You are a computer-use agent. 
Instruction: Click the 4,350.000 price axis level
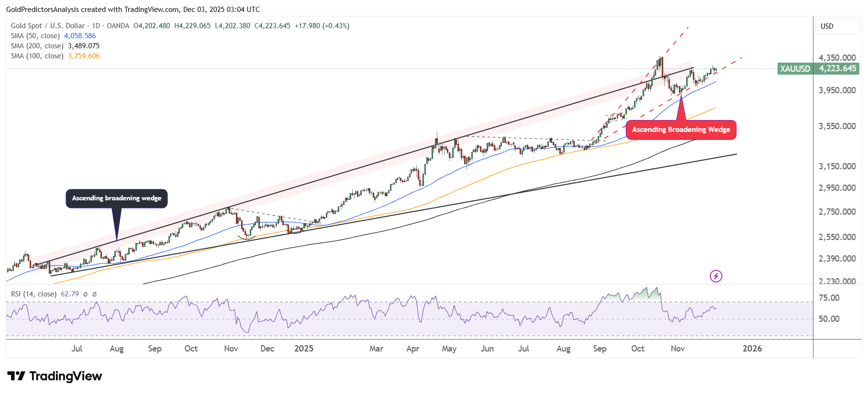[x=837, y=58]
